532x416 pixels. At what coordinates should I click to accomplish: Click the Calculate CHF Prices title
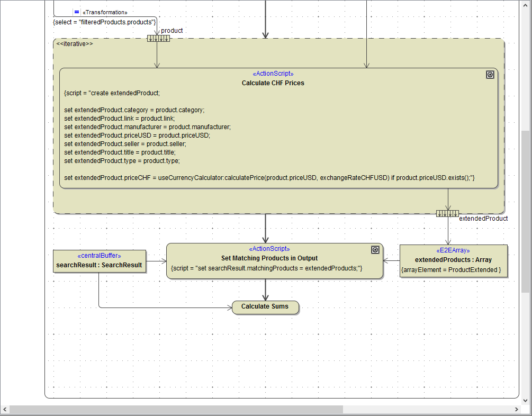273,83
